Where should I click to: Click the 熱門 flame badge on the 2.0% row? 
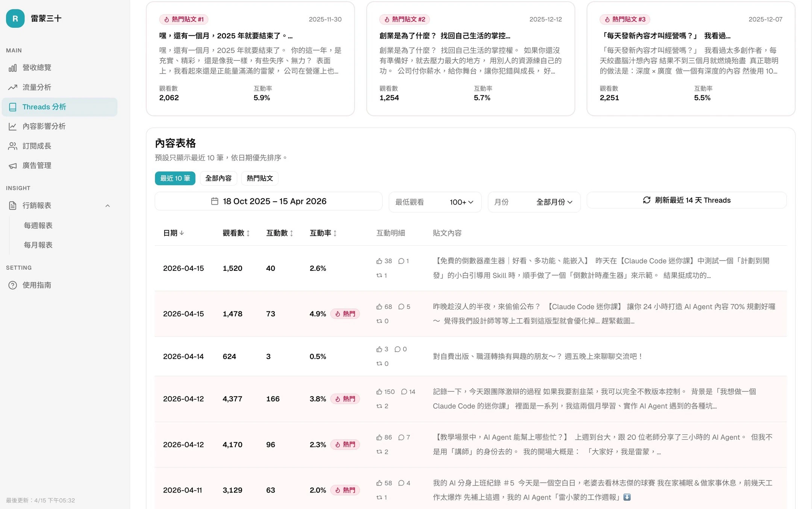tap(345, 490)
